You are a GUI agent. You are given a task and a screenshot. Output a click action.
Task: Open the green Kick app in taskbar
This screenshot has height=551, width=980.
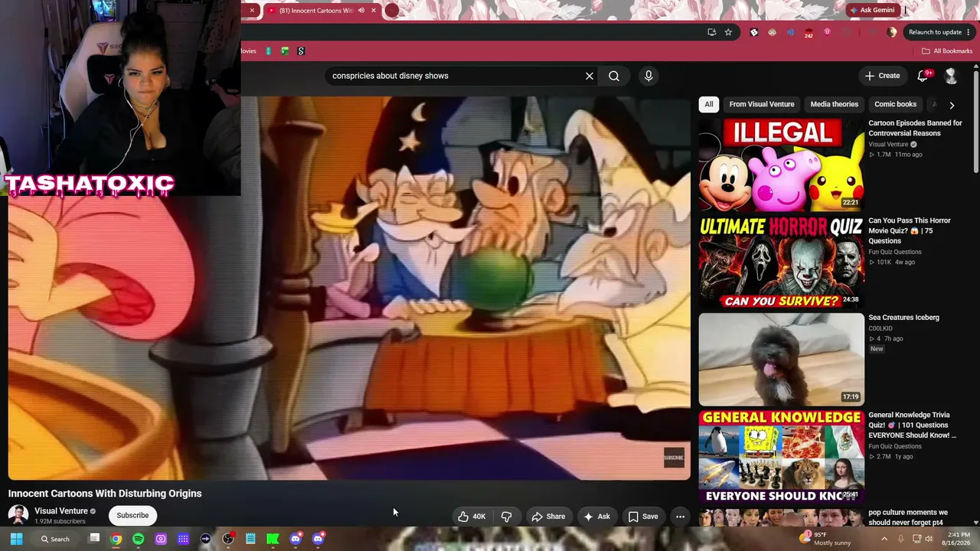click(x=273, y=539)
